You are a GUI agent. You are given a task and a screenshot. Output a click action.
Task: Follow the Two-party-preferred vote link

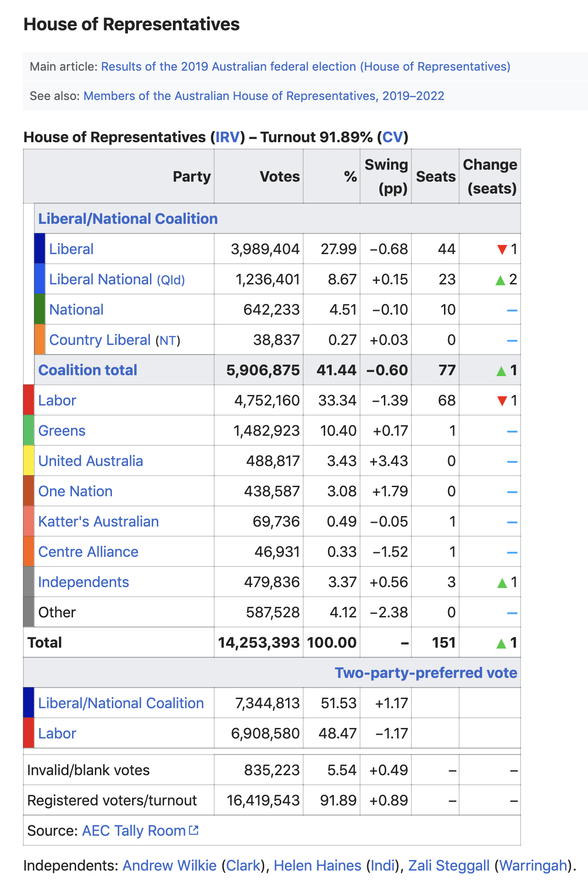pos(426,672)
